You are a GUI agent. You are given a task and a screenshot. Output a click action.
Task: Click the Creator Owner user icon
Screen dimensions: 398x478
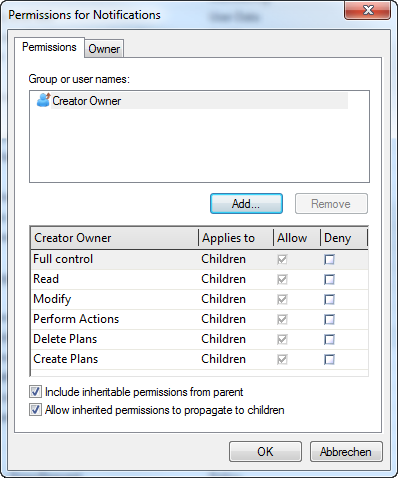(x=43, y=100)
